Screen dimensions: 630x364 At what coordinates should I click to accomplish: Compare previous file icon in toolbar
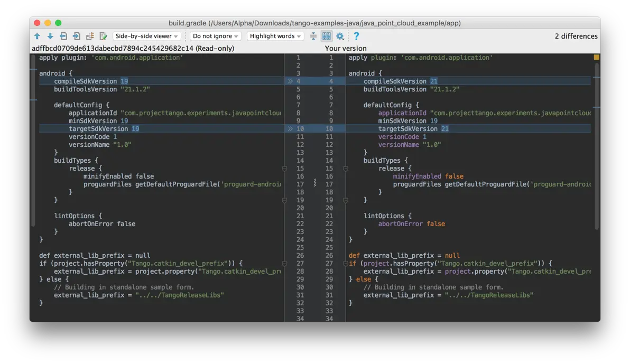click(x=63, y=36)
